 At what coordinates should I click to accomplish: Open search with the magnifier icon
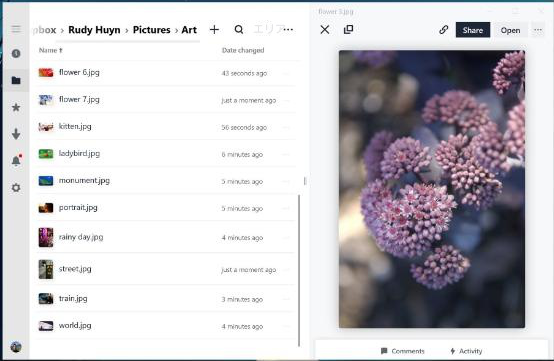click(239, 30)
